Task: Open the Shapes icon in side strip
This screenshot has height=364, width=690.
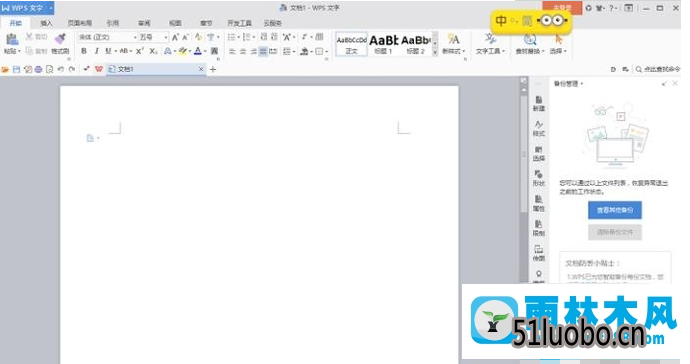Action: tap(539, 178)
